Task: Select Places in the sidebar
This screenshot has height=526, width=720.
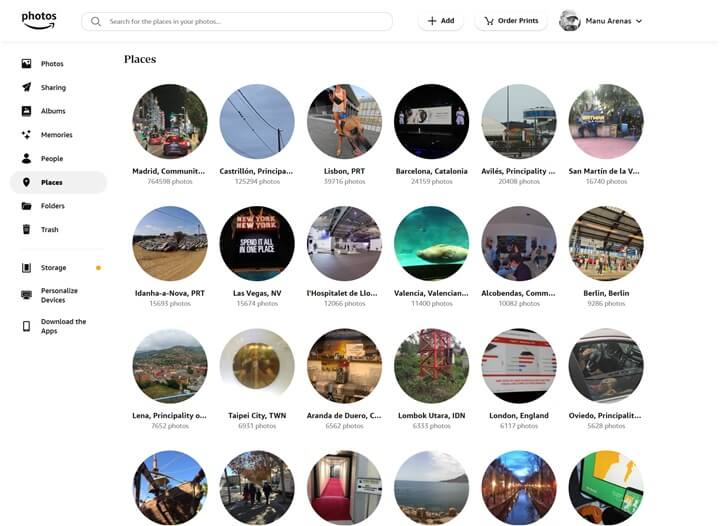Action: [58, 182]
